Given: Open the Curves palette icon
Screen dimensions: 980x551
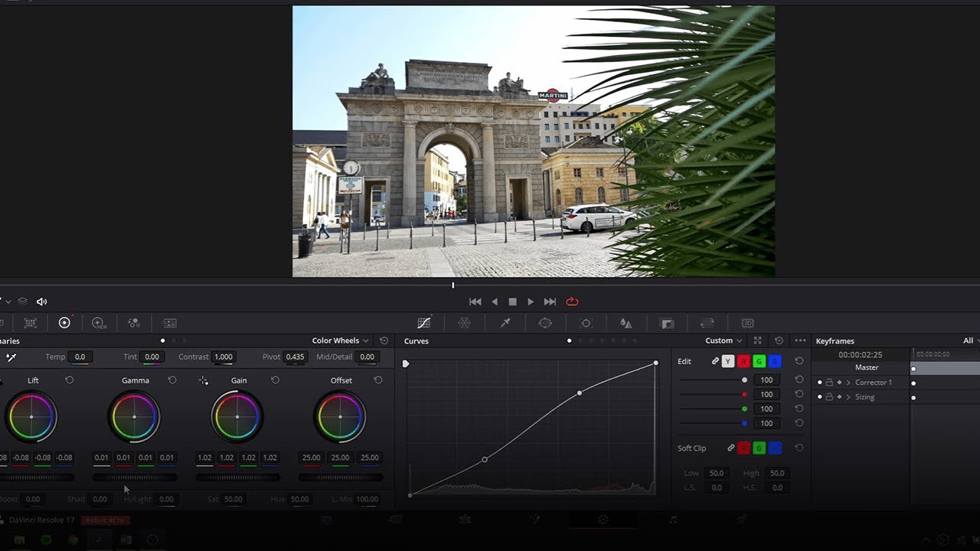Looking at the screenshot, I should [x=423, y=323].
